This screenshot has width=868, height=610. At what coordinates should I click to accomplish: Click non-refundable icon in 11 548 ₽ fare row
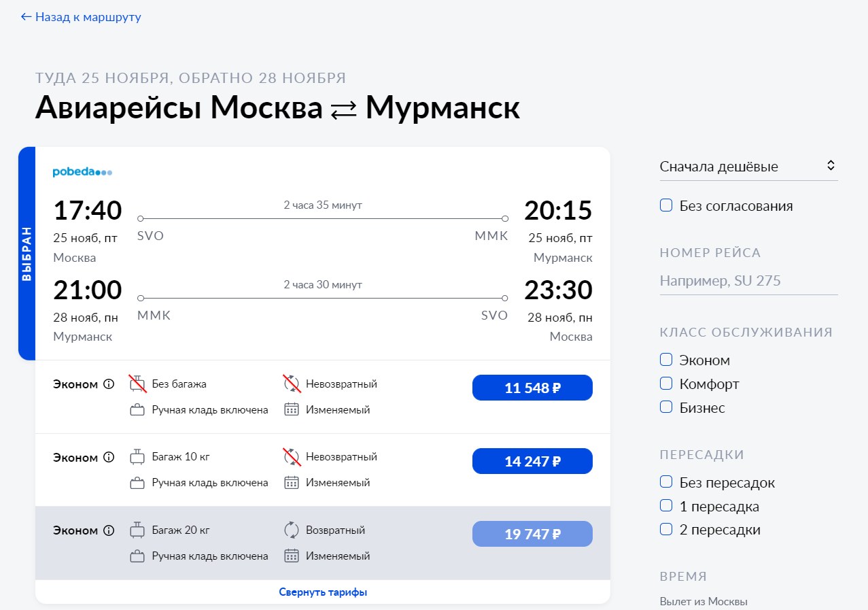coord(292,384)
